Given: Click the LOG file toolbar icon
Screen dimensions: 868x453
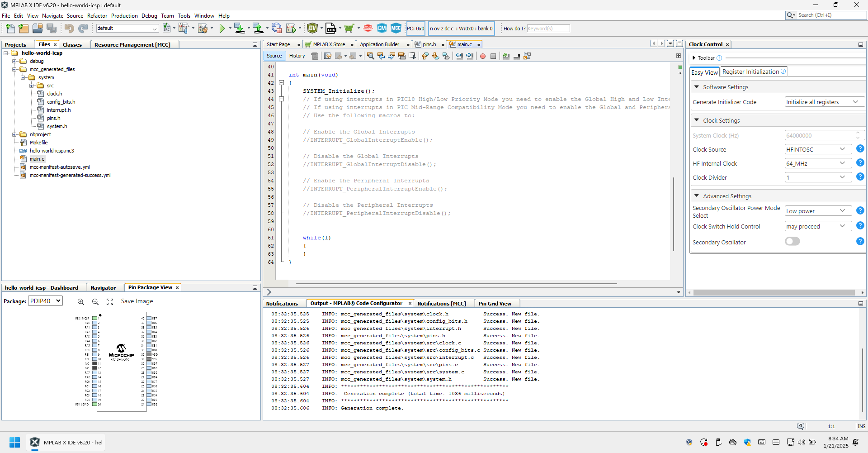Looking at the screenshot, I should click(x=331, y=29).
